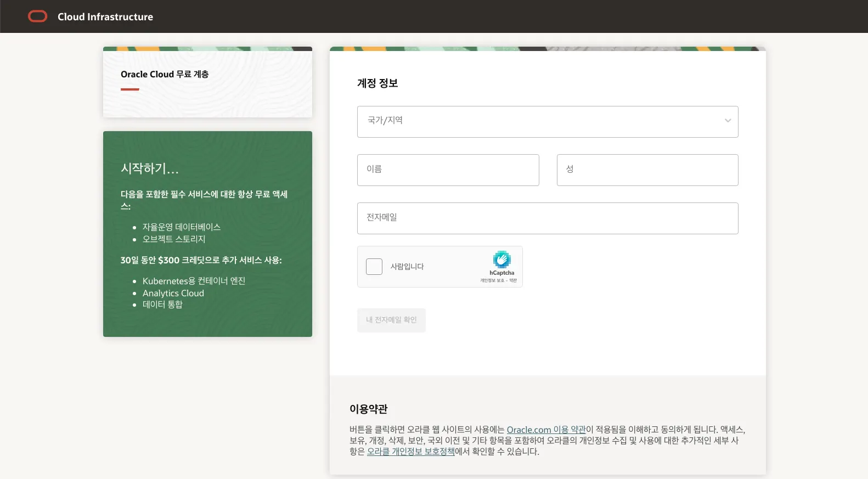The width and height of the screenshot is (868, 479).
Task: Open hCaptcha '약관' terms link
Action: click(x=513, y=280)
